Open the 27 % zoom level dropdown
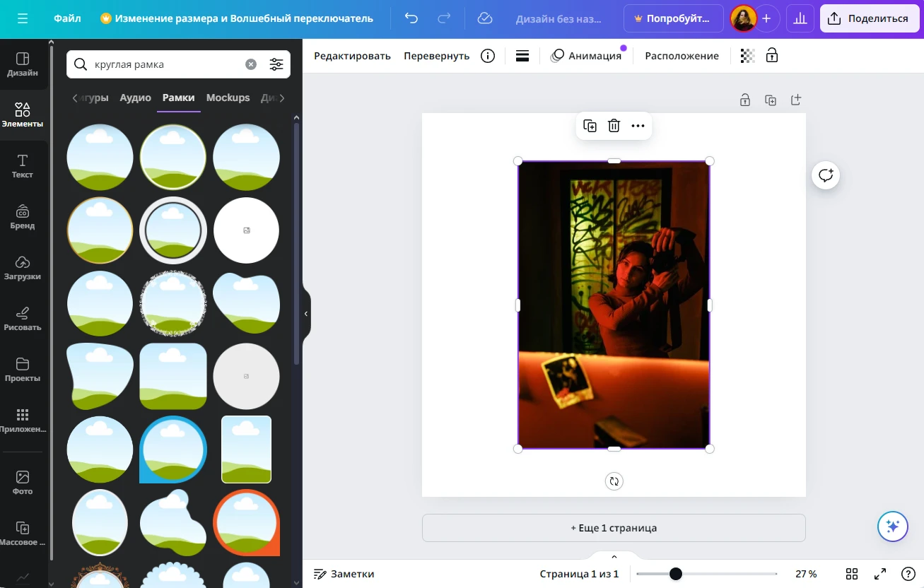 click(806, 574)
